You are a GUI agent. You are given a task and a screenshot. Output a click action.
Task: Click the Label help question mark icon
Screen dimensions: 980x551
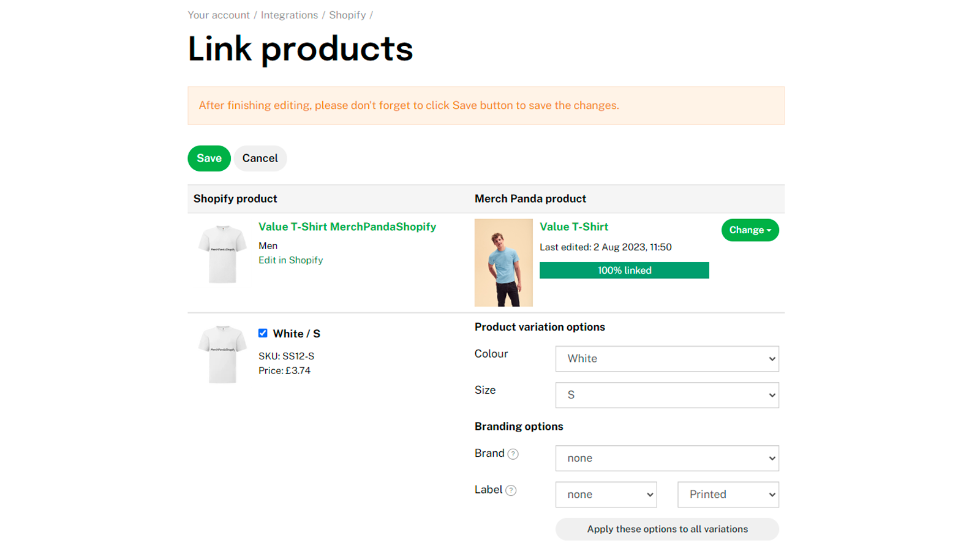(x=511, y=490)
